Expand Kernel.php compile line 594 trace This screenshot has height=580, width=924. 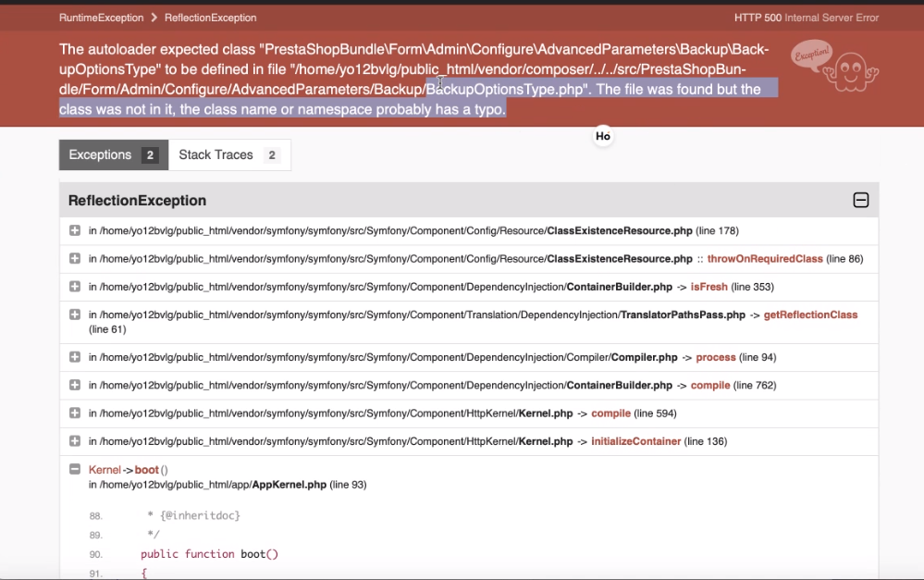tap(75, 413)
